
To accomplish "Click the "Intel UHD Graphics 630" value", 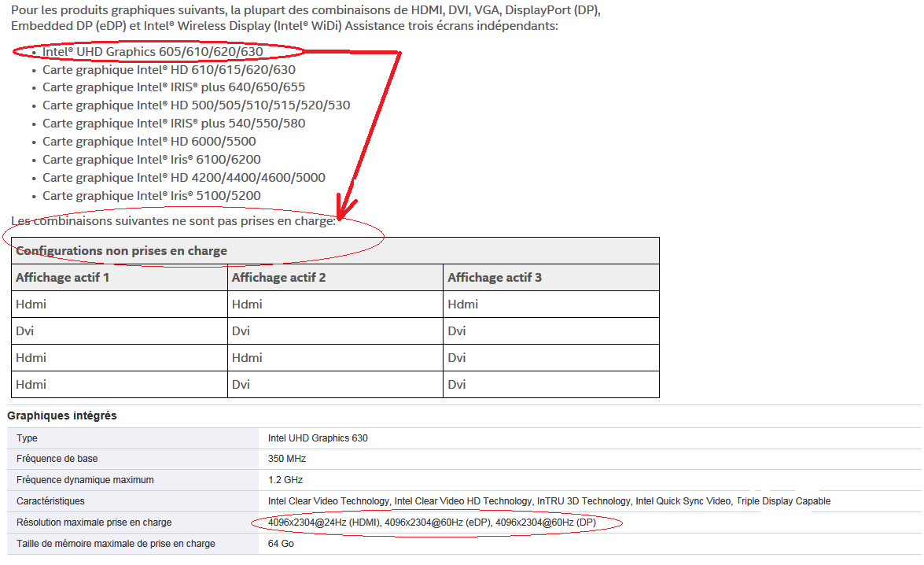I will coord(318,438).
